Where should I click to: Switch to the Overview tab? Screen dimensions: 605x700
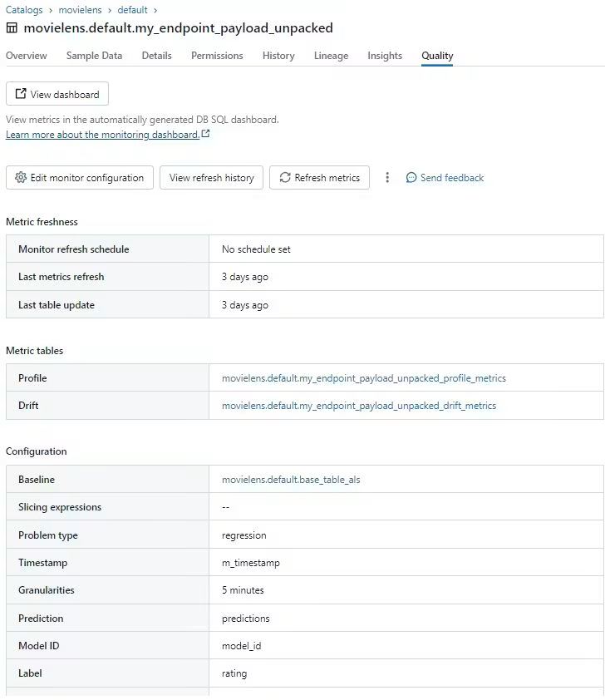[27, 56]
